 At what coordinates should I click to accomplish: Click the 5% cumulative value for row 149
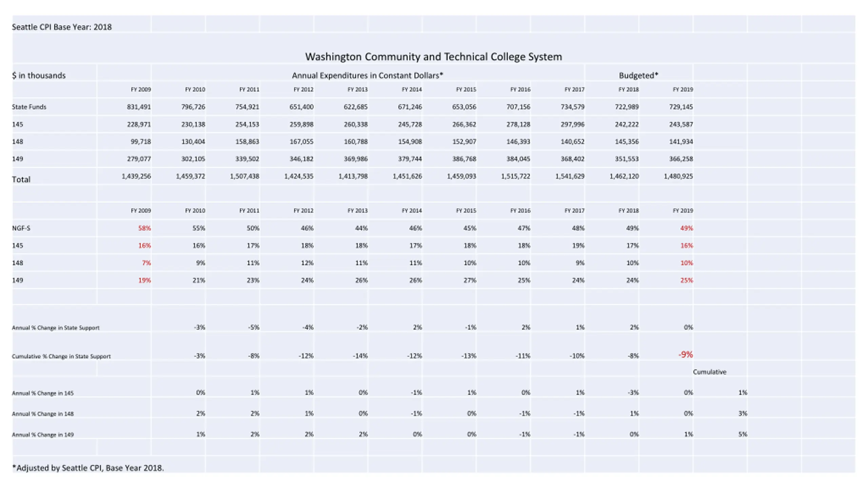pyautogui.click(x=743, y=434)
